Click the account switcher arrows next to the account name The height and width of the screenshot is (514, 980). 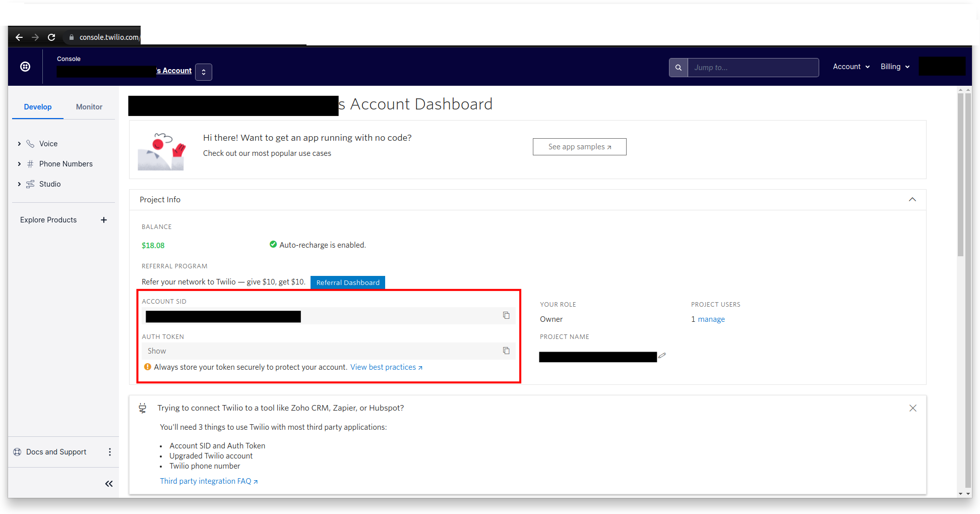pyautogui.click(x=203, y=72)
